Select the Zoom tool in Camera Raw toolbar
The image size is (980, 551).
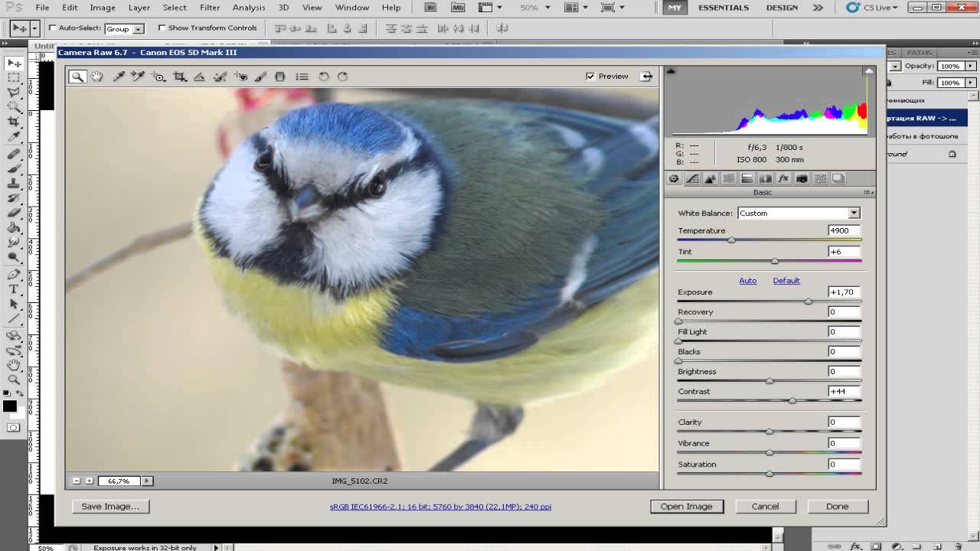[77, 77]
